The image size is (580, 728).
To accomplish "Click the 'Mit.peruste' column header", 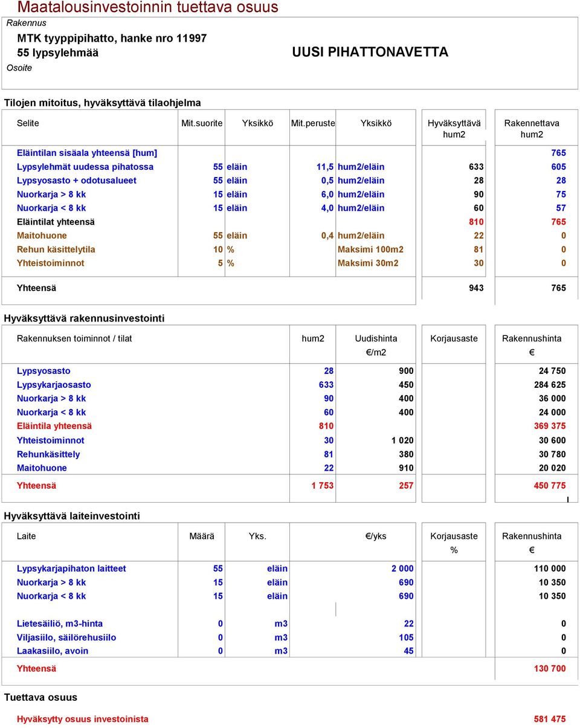I will click(312, 123).
